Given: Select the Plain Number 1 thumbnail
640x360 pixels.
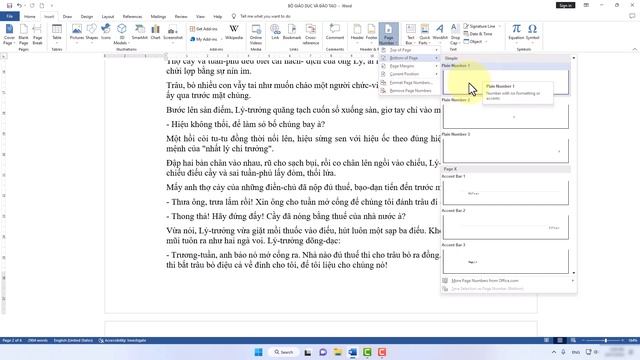Looking at the screenshot, I should pos(505,82).
